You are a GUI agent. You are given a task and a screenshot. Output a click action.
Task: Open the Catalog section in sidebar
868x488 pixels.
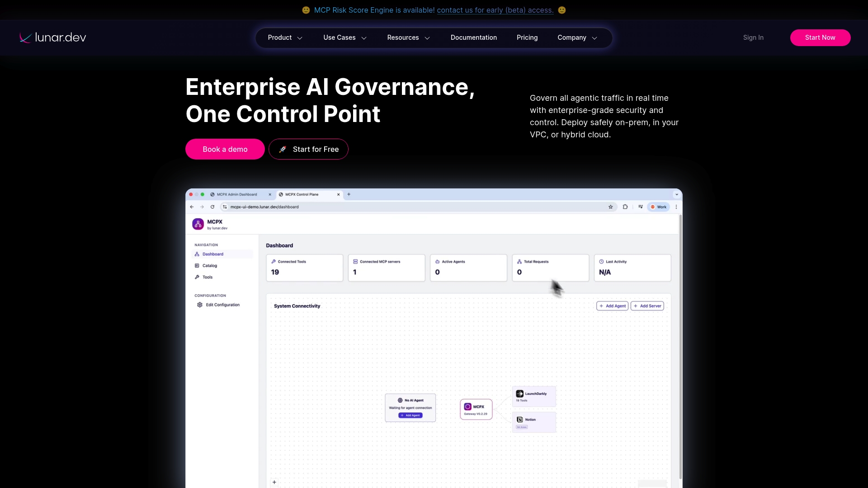[x=209, y=265]
